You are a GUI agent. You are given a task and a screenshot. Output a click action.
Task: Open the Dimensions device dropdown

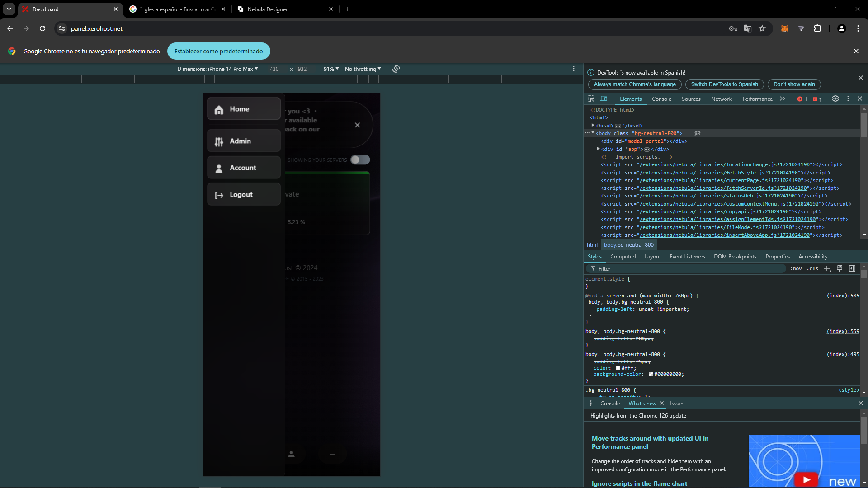[218, 69]
